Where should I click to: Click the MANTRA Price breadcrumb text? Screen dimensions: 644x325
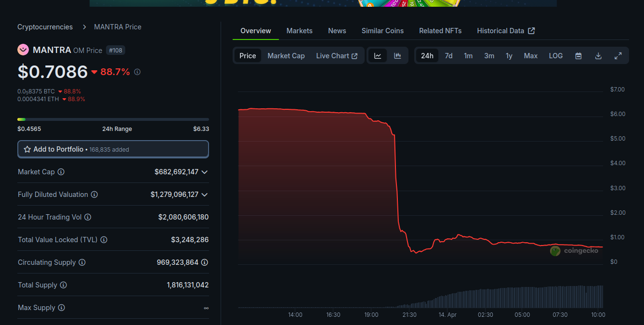pyautogui.click(x=118, y=27)
